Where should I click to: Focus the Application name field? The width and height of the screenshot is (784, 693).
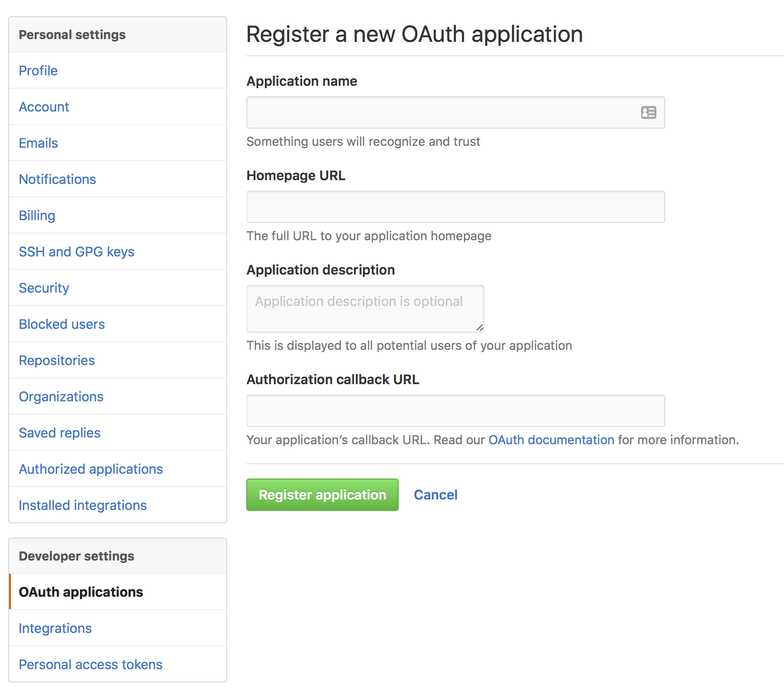pos(456,112)
